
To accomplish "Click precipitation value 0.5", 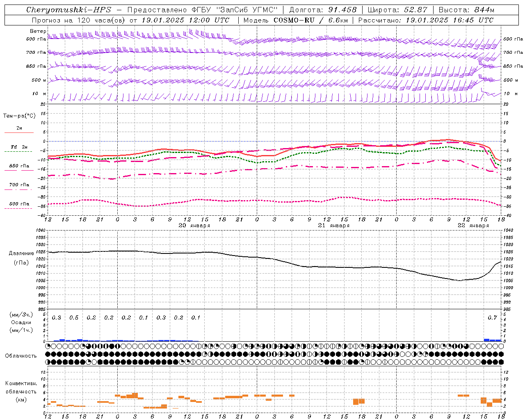I will pyautogui.click(x=74, y=318).
